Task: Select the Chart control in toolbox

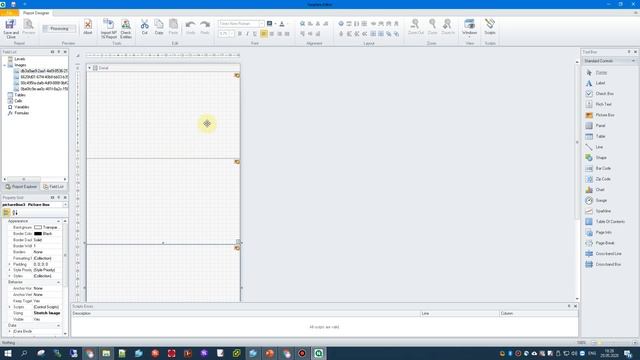Action: click(x=600, y=189)
